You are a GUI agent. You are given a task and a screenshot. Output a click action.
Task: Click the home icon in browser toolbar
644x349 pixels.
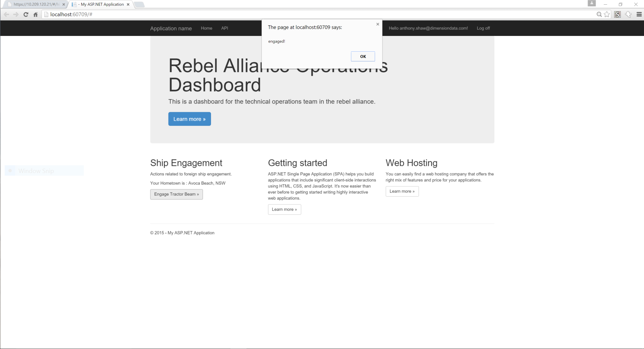point(36,14)
